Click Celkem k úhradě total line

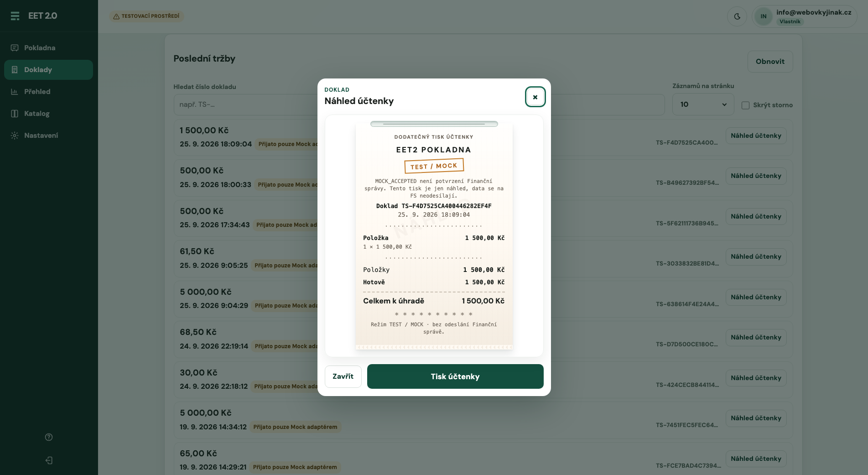coord(434,301)
